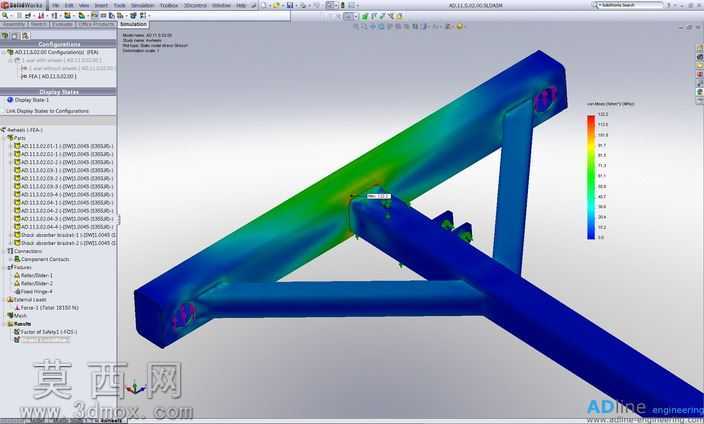Select Display State-1
Image resolution: width=704 pixels, height=424 pixels.
click(28, 100)
